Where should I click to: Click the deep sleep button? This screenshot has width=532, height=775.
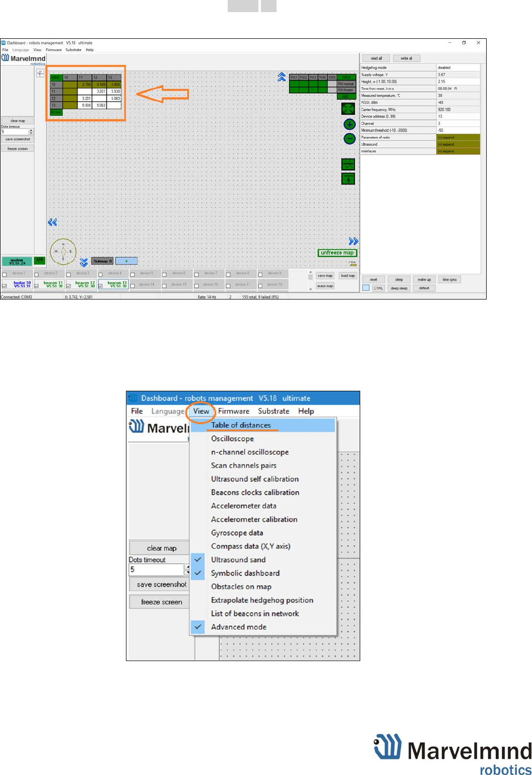coord(399,288)
